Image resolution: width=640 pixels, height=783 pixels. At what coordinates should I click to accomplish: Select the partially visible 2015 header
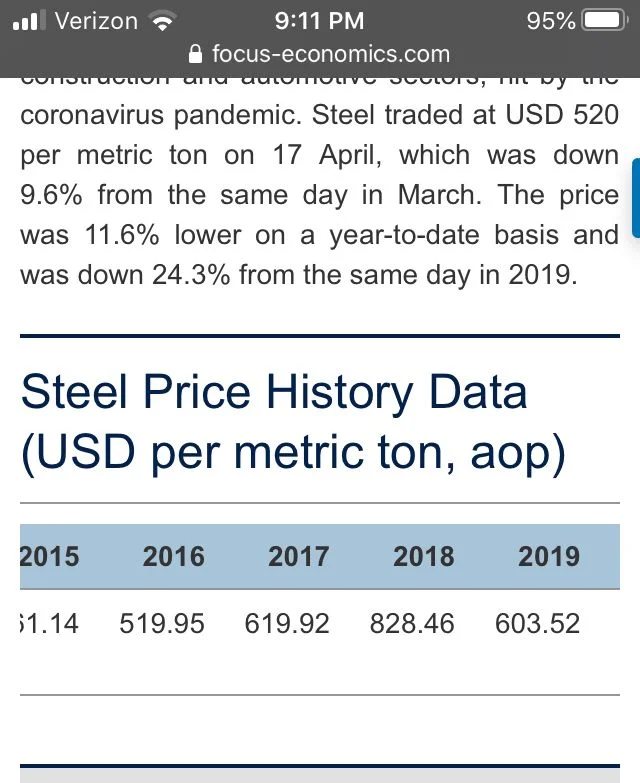[x=49, y=556]
